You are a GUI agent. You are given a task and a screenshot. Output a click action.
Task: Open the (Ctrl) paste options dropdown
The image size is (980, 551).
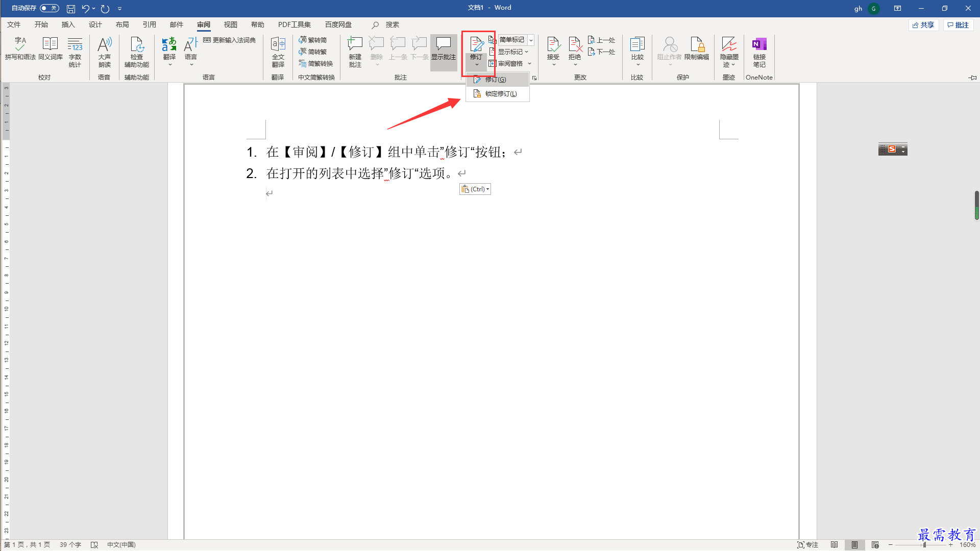pos(475,189)
